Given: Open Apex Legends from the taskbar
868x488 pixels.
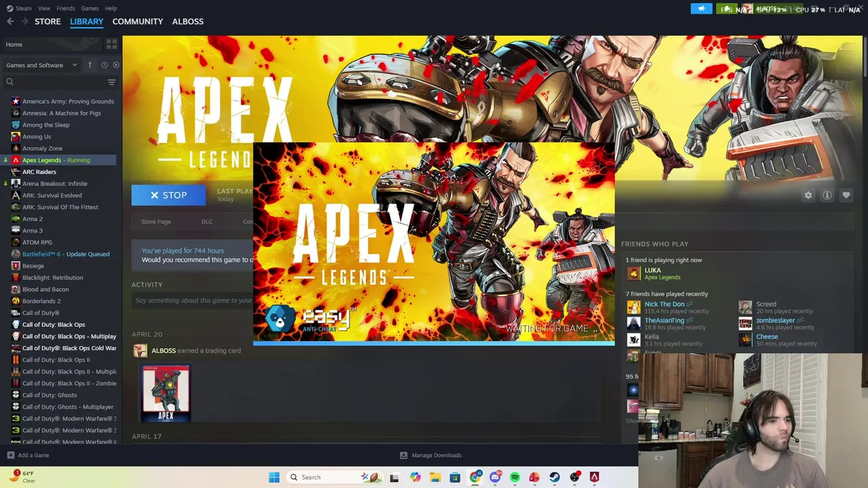Looking at the screenshot, I should tap(595, 477).
